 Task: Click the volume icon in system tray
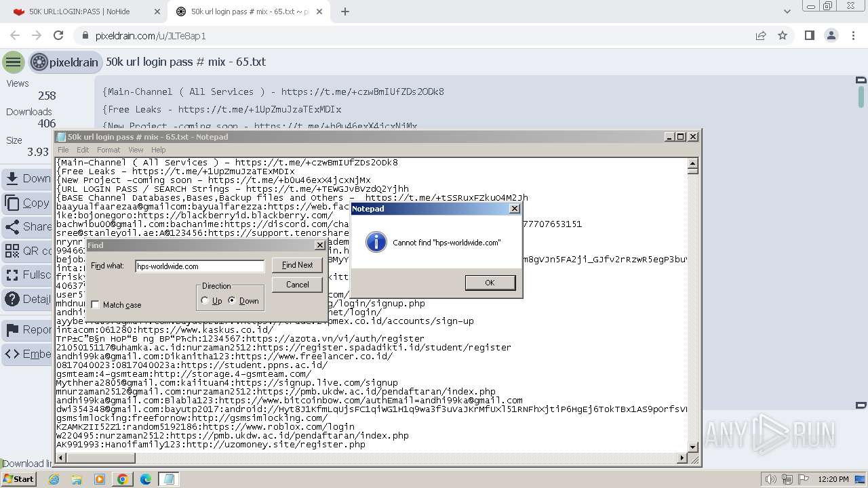pyautogui.click(x=772, y=479)
